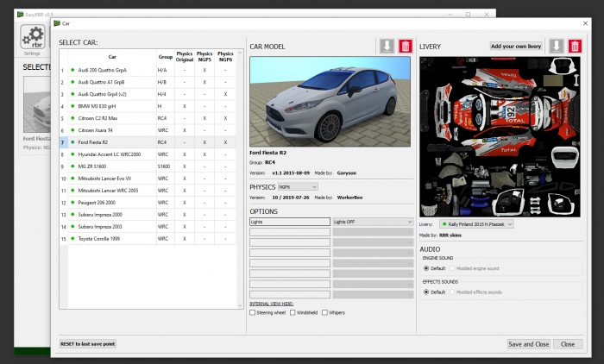Delete the car model using red trash icon
This screenshot has height=364, width=604.
[406, 47]
